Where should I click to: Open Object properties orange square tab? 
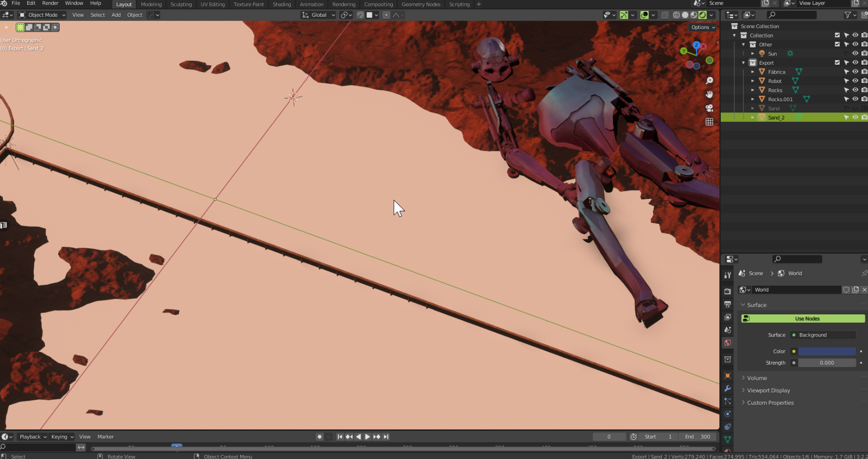pos(727,376)
